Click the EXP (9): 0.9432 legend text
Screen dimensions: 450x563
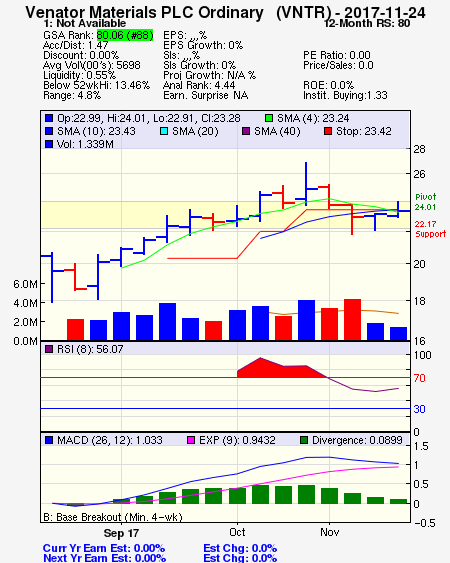point(237,440)
